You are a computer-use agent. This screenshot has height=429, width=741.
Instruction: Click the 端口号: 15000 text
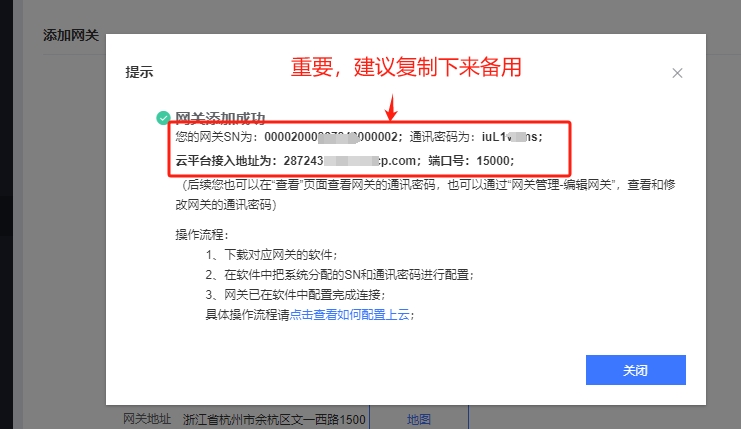tap(471, 161)
